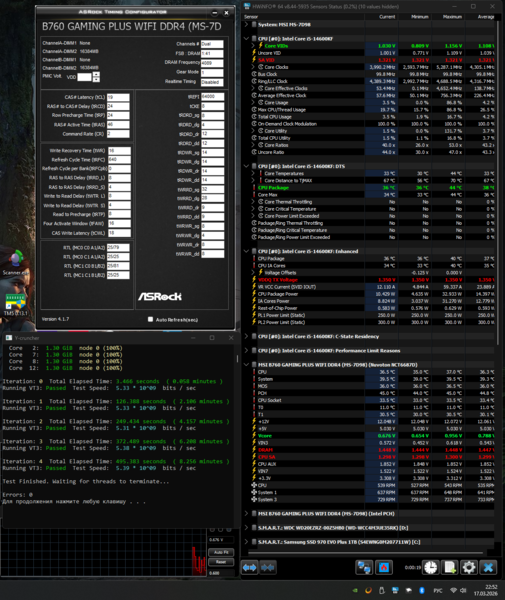Click the Auto Fit button in graph window
505x600 pixels.
(x=221, y=552)
